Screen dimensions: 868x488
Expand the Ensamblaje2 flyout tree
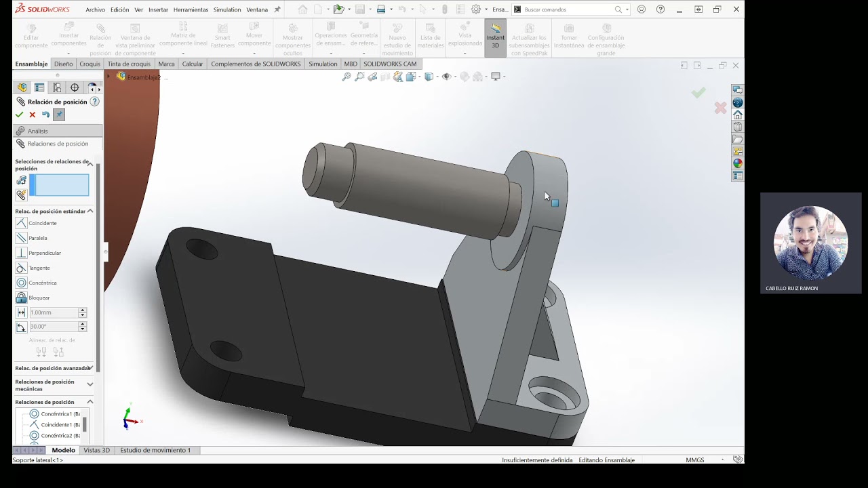point(108,77)
